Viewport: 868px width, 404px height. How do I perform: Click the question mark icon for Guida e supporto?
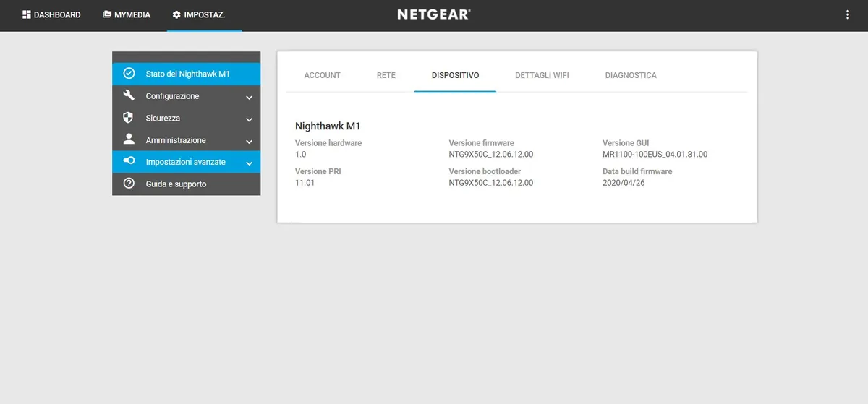click(x=129, y=184)
